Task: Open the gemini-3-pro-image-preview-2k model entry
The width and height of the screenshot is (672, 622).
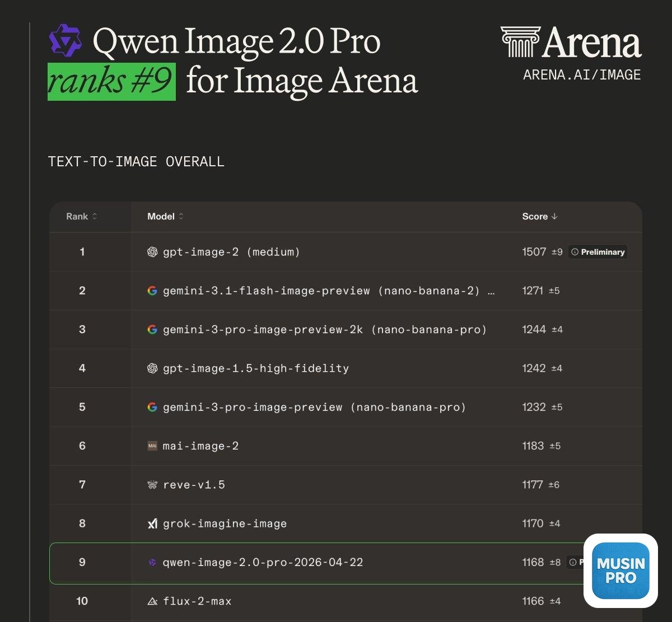Action: [x=325, y=330]
